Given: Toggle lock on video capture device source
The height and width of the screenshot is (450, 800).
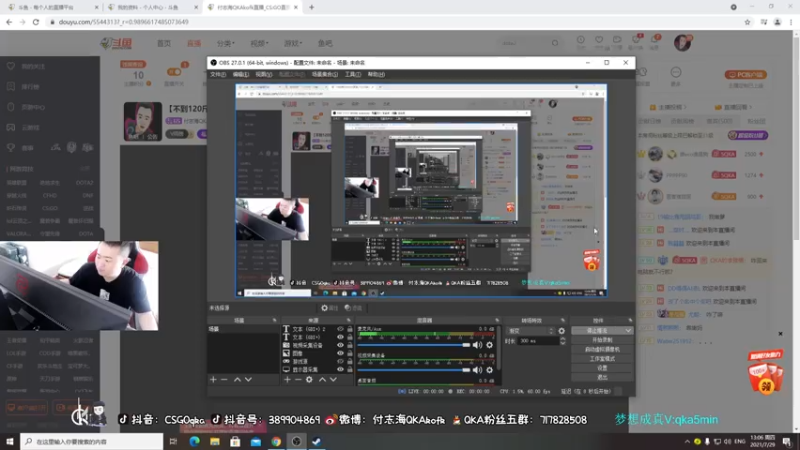Looking at the screenshot, I should pos(350,345).
